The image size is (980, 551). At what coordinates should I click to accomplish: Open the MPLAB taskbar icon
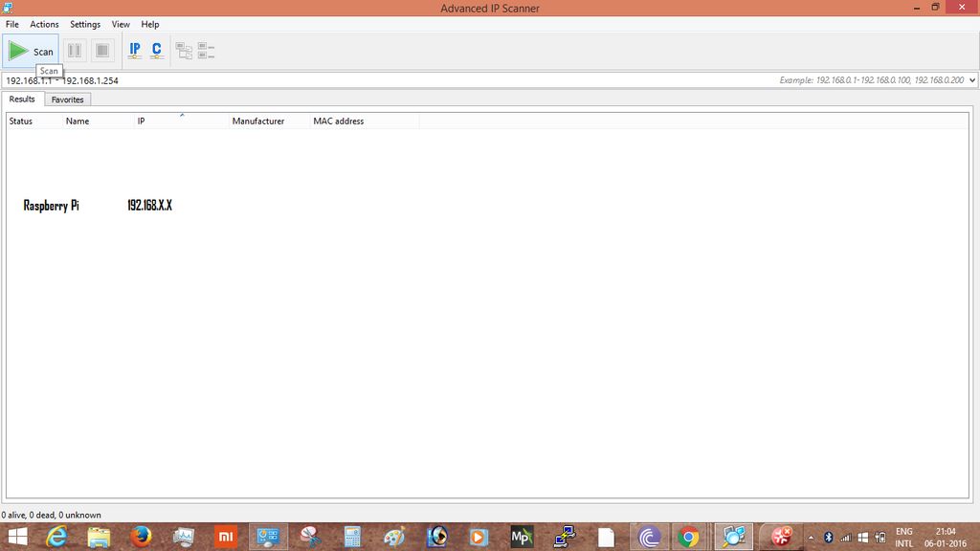point(522,537)
